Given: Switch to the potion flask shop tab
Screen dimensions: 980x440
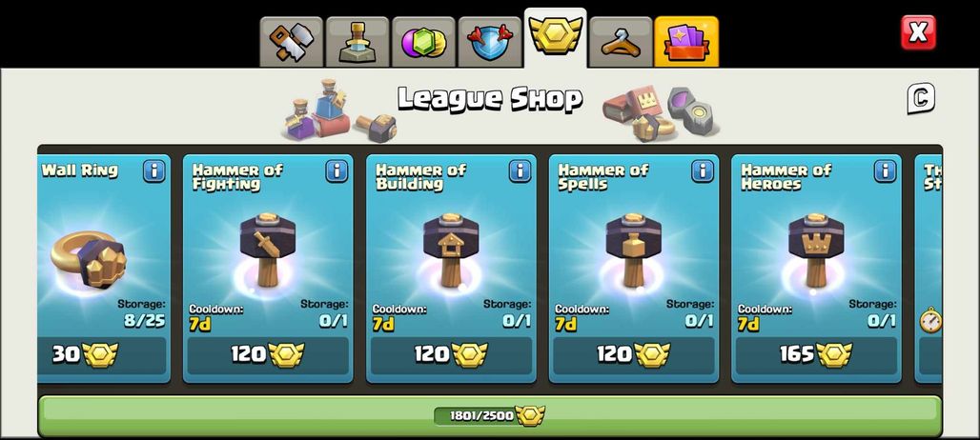Looking at the screenshot, I should coord(357,42).
